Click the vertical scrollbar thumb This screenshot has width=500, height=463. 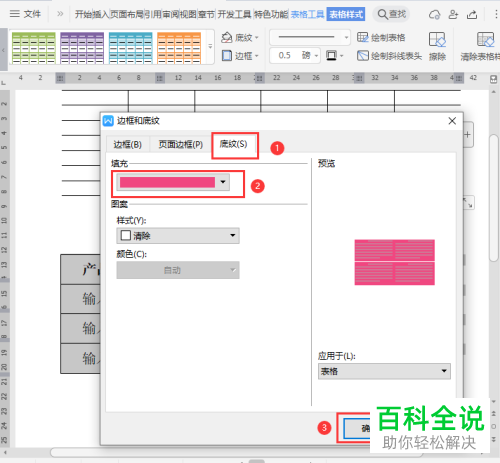494,198
